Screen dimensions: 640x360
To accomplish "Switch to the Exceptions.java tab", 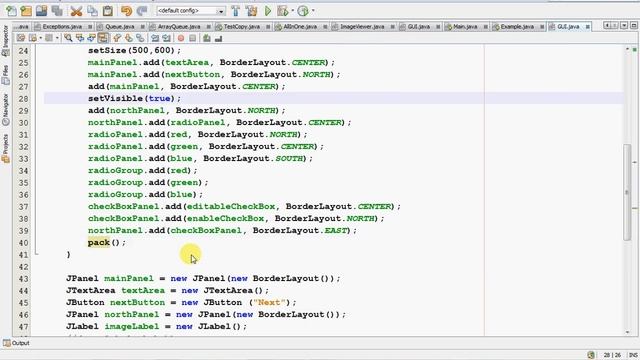I will coord(62,27).
